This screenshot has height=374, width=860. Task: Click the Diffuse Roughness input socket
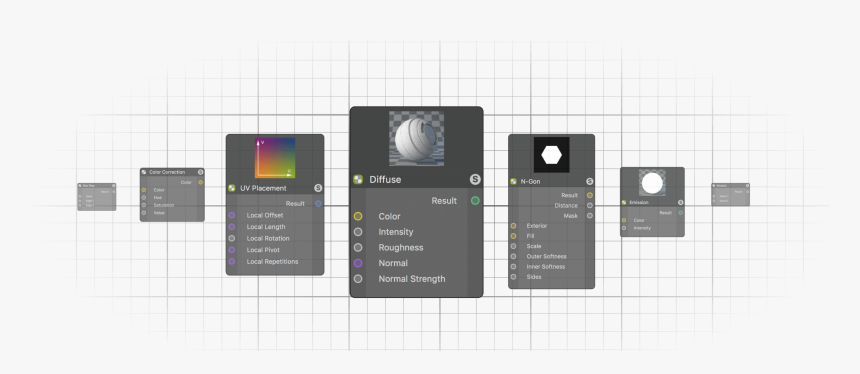358,247
